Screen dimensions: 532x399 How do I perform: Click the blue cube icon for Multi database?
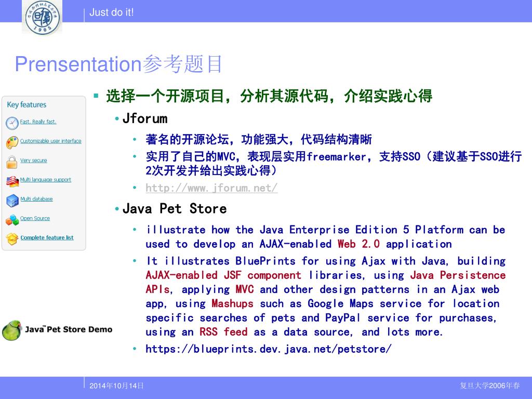(12, 201)
